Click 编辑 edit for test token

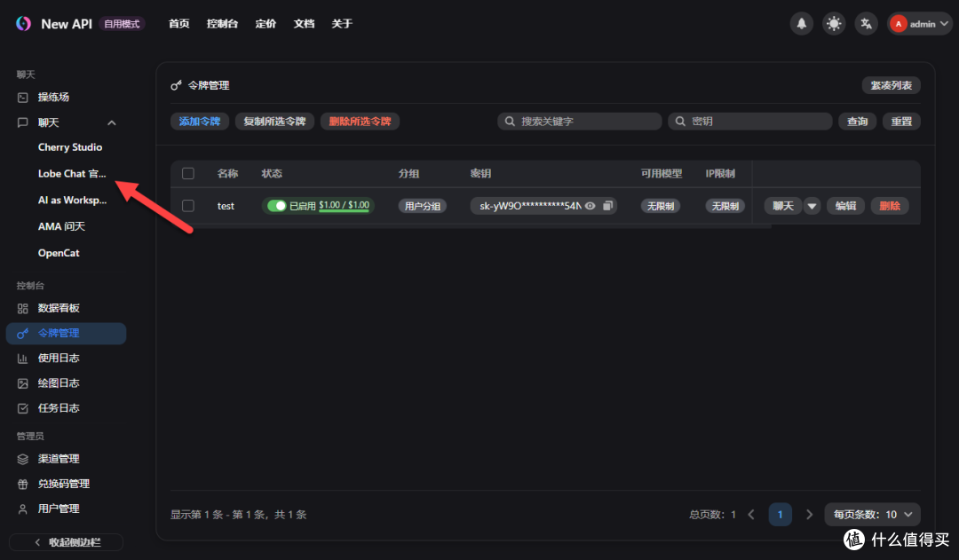click(x=846, y=206)
